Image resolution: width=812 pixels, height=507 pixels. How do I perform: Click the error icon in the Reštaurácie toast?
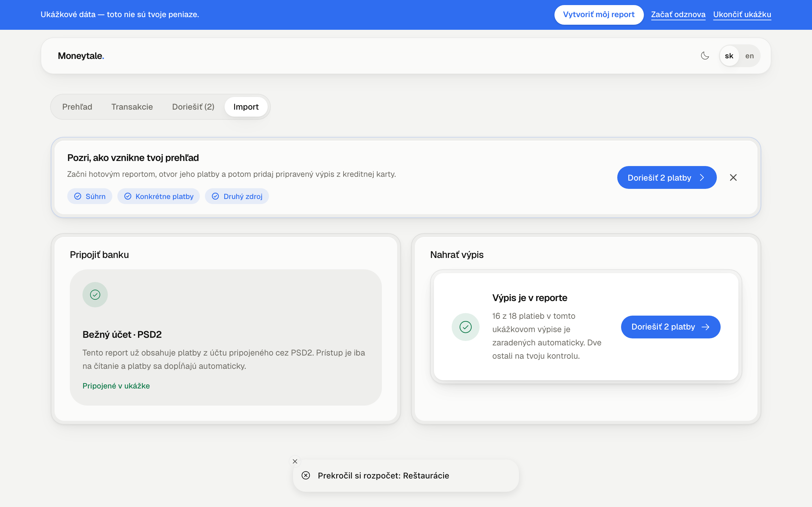click(x=306, y=476)
